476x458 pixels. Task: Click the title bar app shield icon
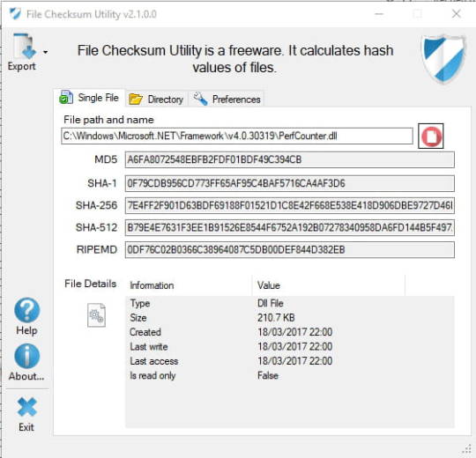[15, 13]
